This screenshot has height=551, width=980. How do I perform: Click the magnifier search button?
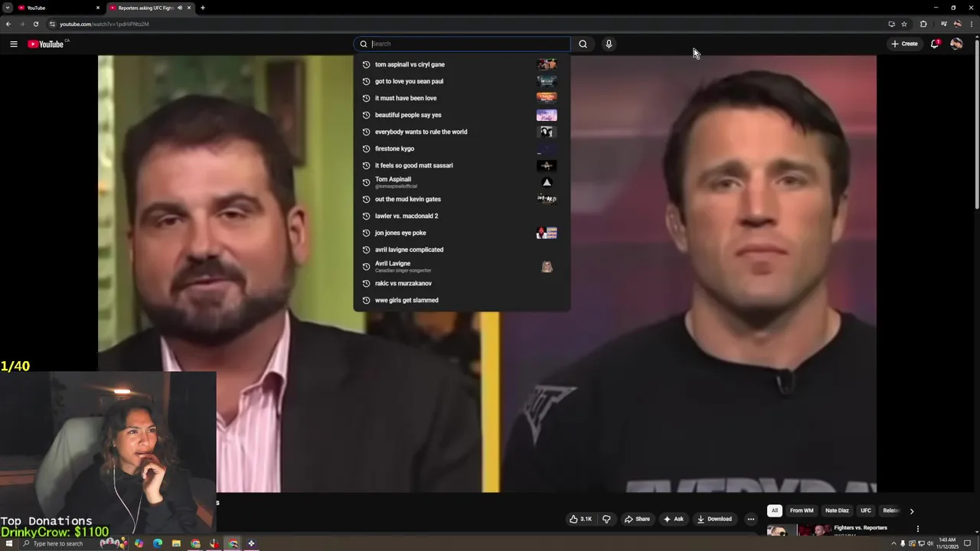click(583, 44)
